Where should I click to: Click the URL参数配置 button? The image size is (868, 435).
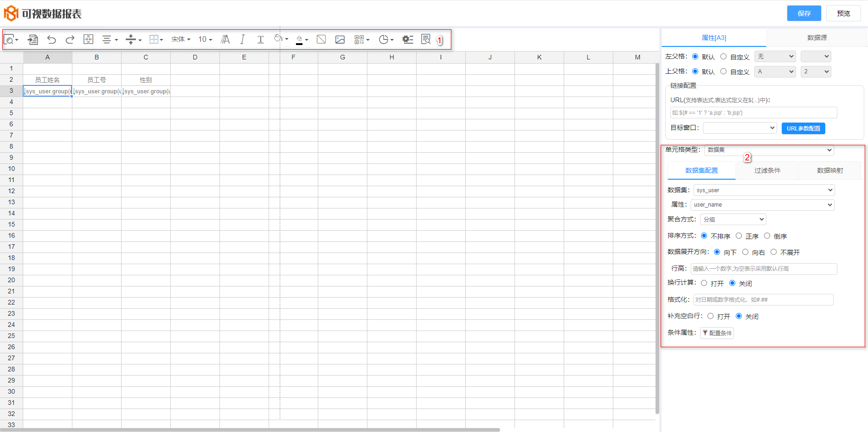pyautogui.click(x=803, y=128)
